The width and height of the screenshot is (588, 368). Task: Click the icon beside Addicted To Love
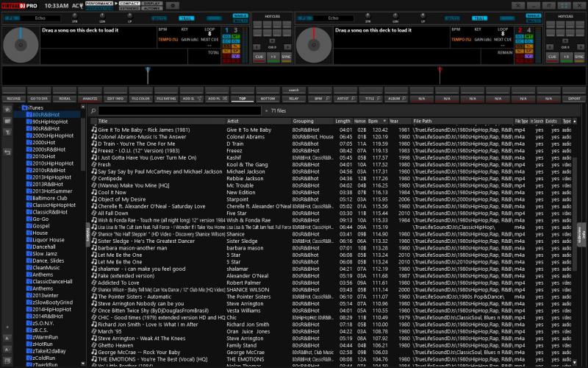point(94,283)
